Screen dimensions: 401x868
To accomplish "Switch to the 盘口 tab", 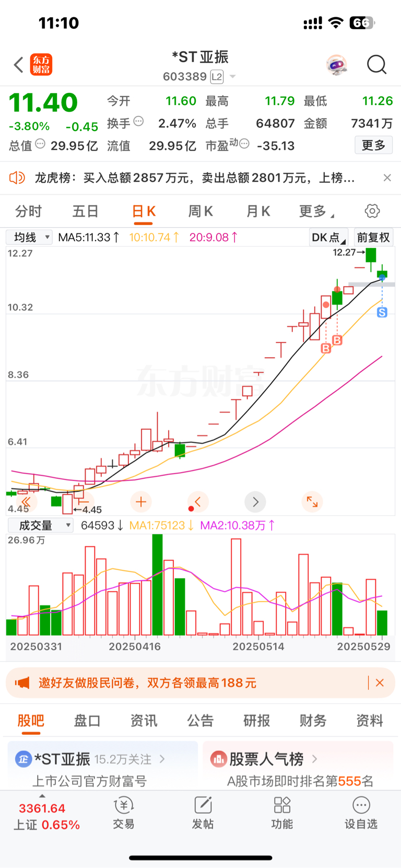I will point(87,721).
